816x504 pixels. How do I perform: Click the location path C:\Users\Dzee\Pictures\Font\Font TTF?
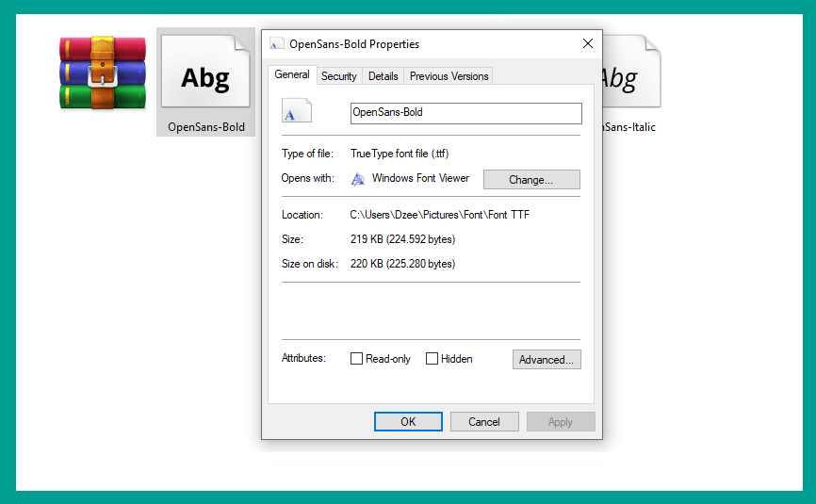[439, 215]
